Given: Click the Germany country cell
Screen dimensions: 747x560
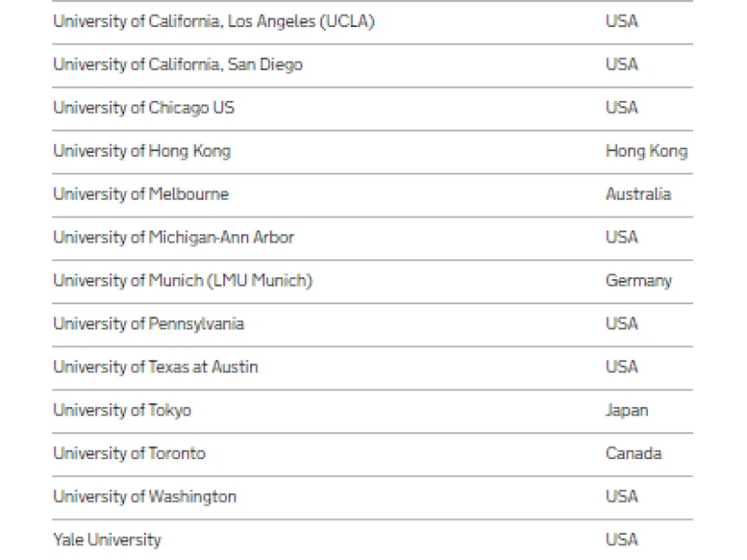Looking at the screenshot, I should 639,281.
